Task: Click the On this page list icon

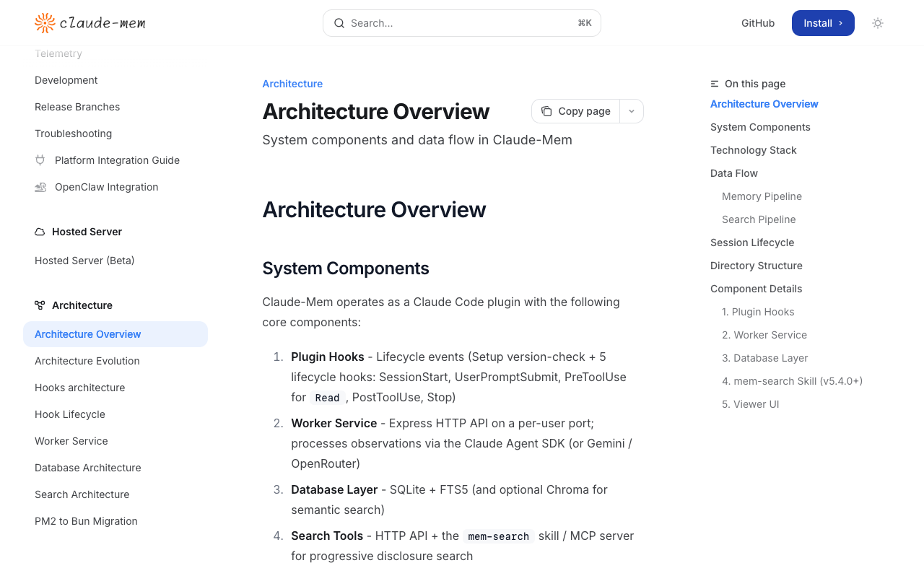Action: coord(715,84)
